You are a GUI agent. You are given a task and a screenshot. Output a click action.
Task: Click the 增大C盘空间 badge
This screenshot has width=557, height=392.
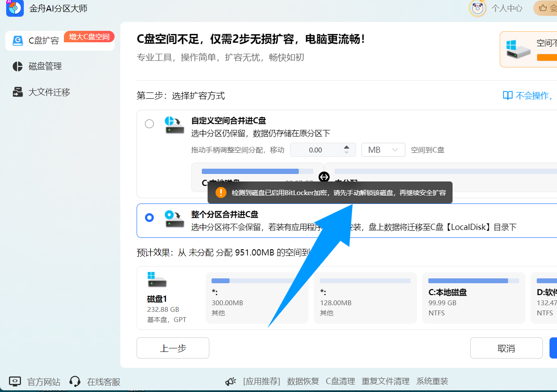tap(89, 37)
